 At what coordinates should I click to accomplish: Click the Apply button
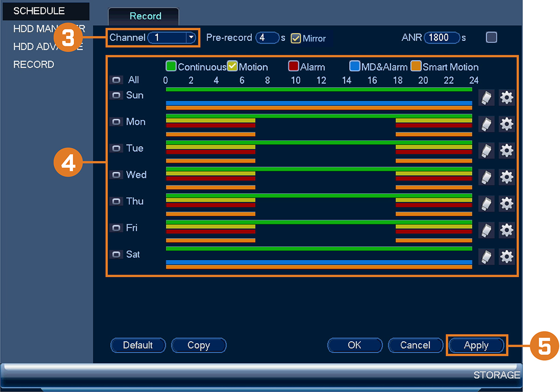click(476, 345)
